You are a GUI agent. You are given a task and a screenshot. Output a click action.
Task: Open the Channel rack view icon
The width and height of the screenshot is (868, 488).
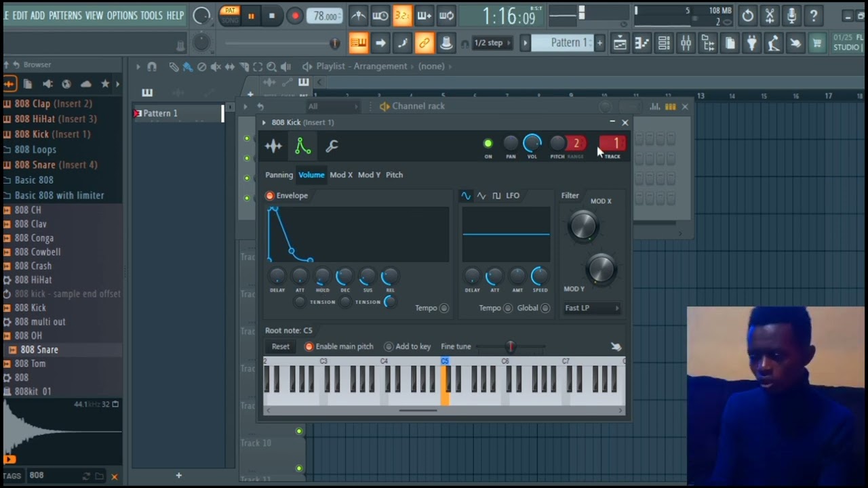[664, 44]
